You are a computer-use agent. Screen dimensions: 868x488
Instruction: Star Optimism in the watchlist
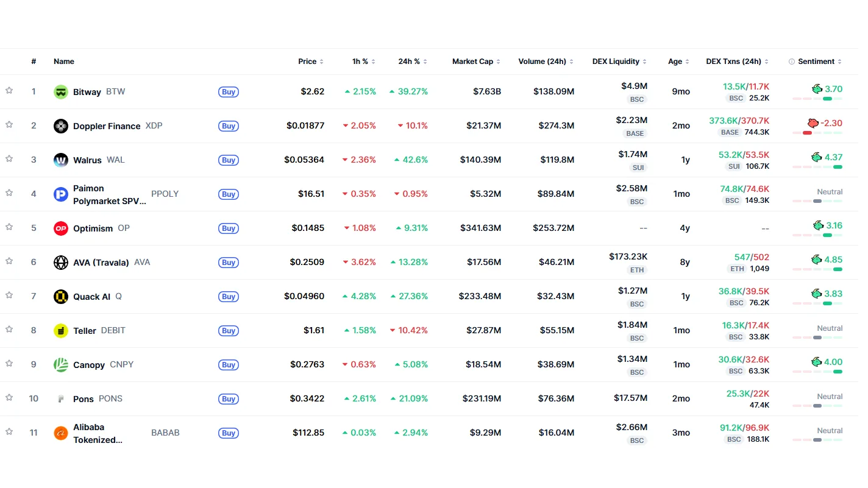pyautogui.click(x=9, y=227)
